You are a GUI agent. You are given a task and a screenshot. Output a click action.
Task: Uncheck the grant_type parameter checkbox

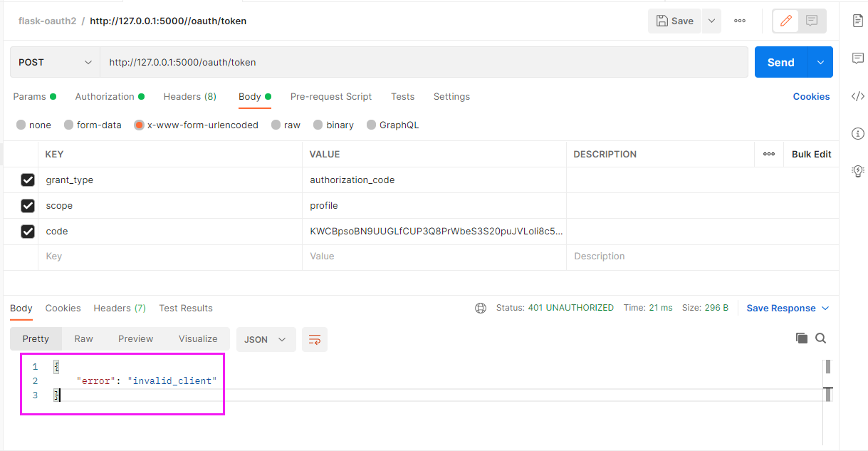pos(28,180)
